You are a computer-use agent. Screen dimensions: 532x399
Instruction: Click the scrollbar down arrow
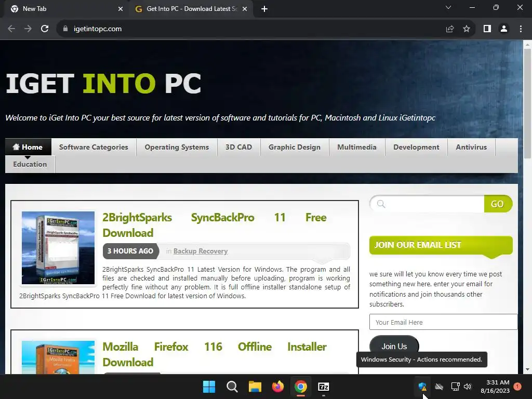pos(527,369)
